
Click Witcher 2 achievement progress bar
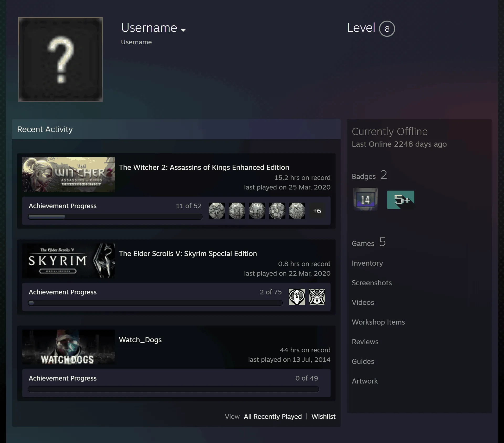115,217
